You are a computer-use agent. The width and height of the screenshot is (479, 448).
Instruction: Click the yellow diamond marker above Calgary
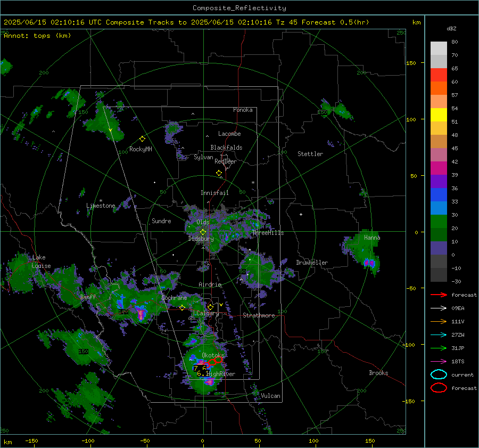[x=210, y=307]
